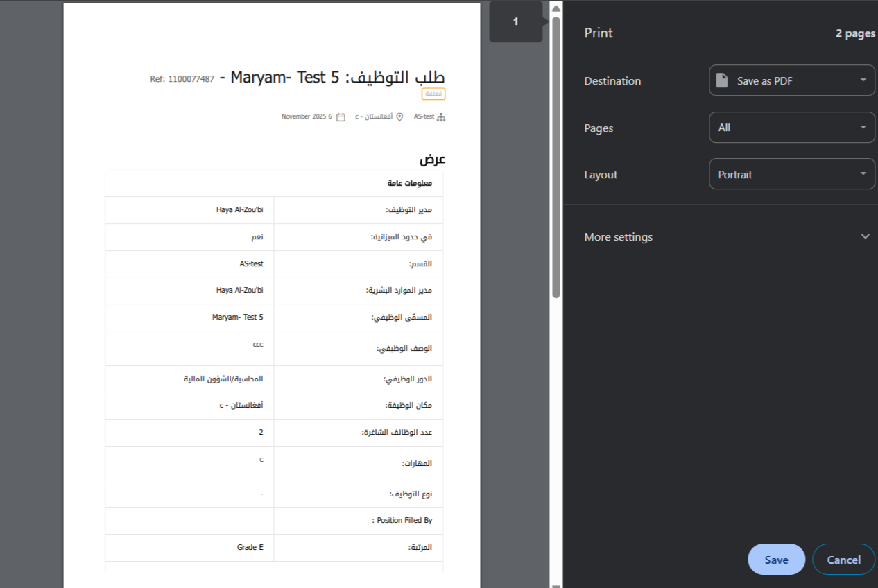Open the Pages dropdown set to All
This screenshot has height=588, width=878.
(791, 128)
